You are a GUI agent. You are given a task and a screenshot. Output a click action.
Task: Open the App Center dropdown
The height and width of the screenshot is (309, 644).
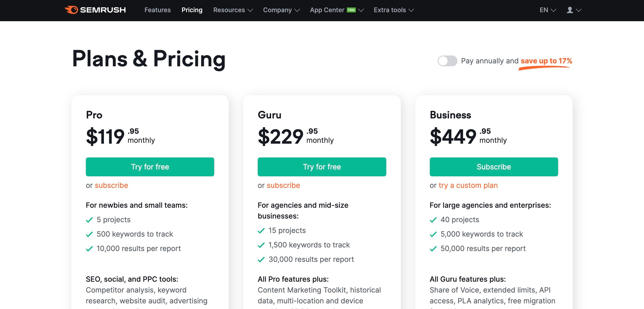click(337, 10)
